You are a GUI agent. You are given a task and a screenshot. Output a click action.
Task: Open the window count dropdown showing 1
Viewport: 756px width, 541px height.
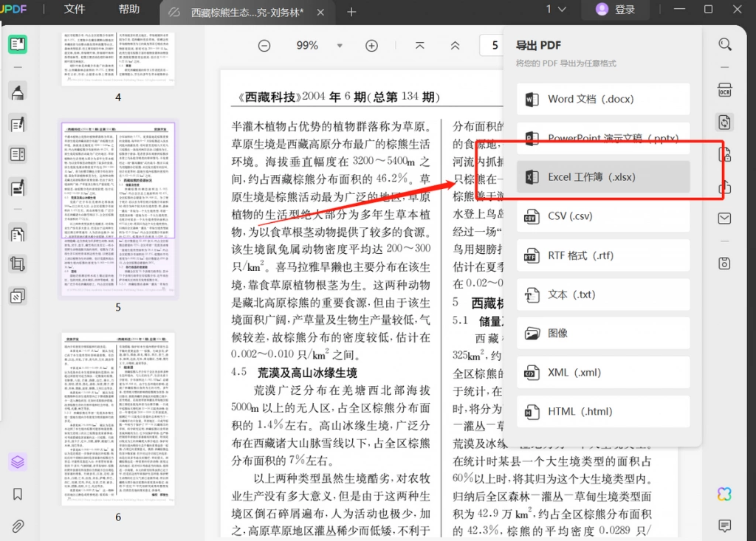click(556, 9)
